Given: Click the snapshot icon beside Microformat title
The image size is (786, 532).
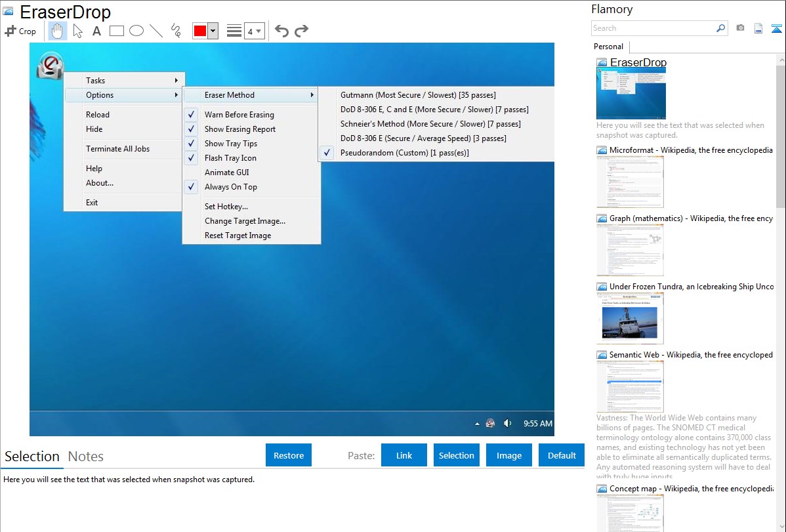Looking at the screenshot, I should (x=602, y=150).
